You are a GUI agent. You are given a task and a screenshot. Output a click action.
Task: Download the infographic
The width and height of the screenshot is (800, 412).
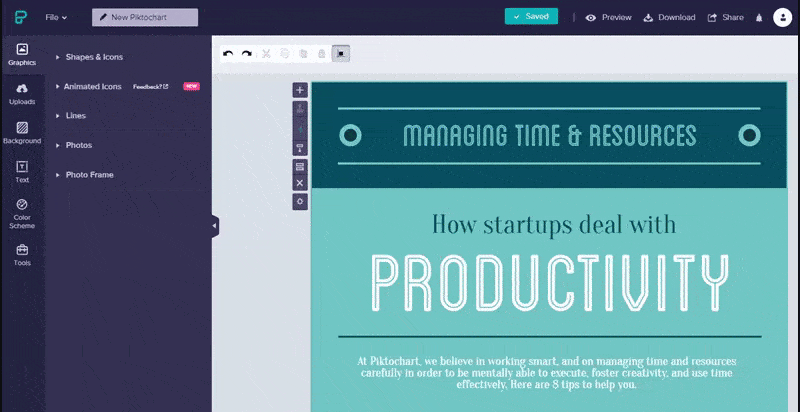669,17
